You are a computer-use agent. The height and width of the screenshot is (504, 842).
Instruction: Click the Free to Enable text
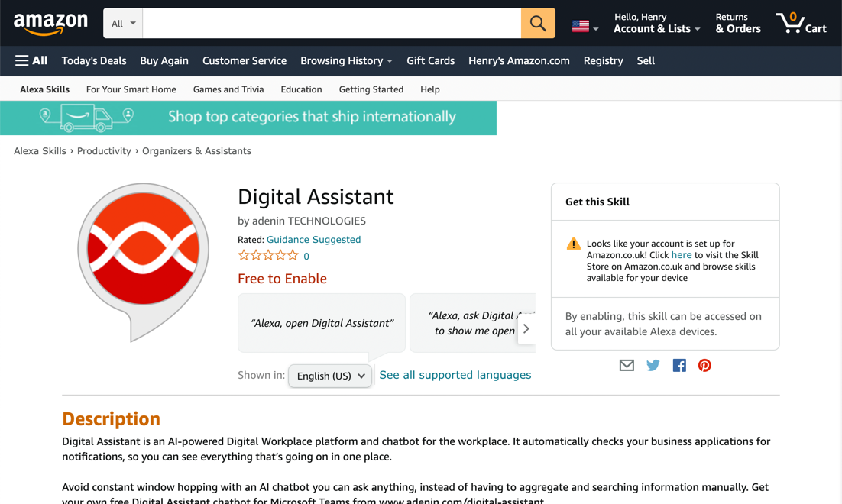point(282,279)
